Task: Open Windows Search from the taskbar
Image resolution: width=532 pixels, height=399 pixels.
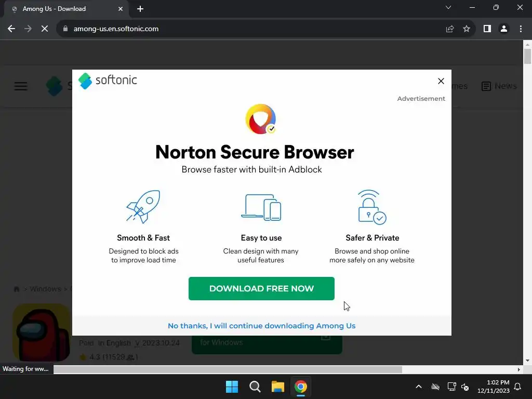Action: pos(255,387)
